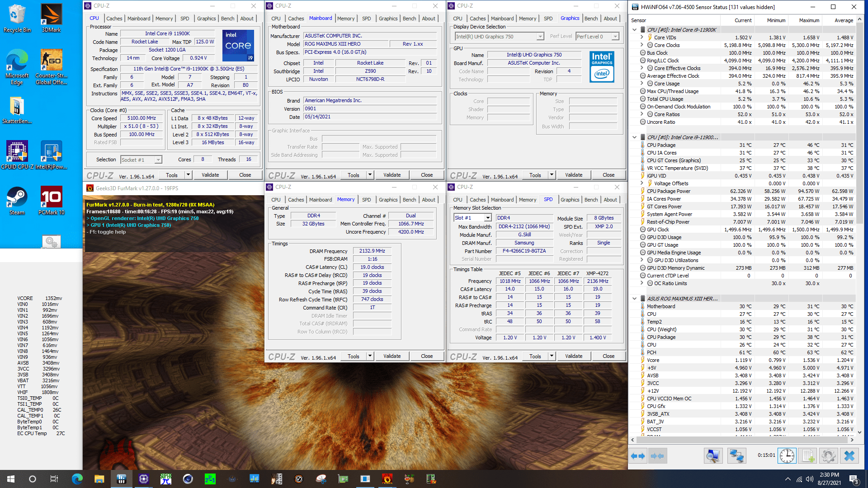868x488 pixels.
Task: Click HWiNFO logging sheet with plus icon
Action: point(808,456)
